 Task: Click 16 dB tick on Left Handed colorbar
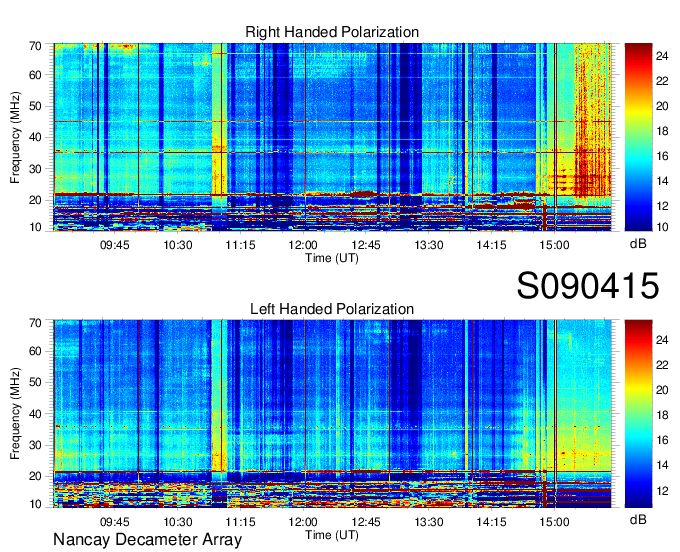coord(662,440)
